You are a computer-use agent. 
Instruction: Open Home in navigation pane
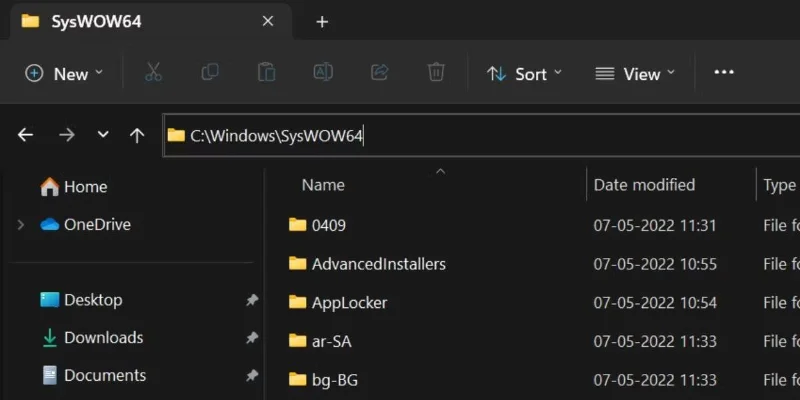tap(73, 187)
